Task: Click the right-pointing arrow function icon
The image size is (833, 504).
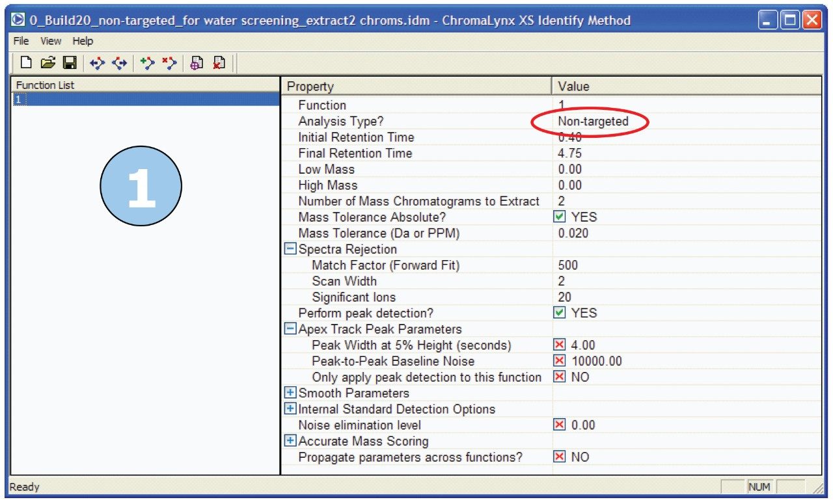Action: pyautogui.click(x=119, y=63)
